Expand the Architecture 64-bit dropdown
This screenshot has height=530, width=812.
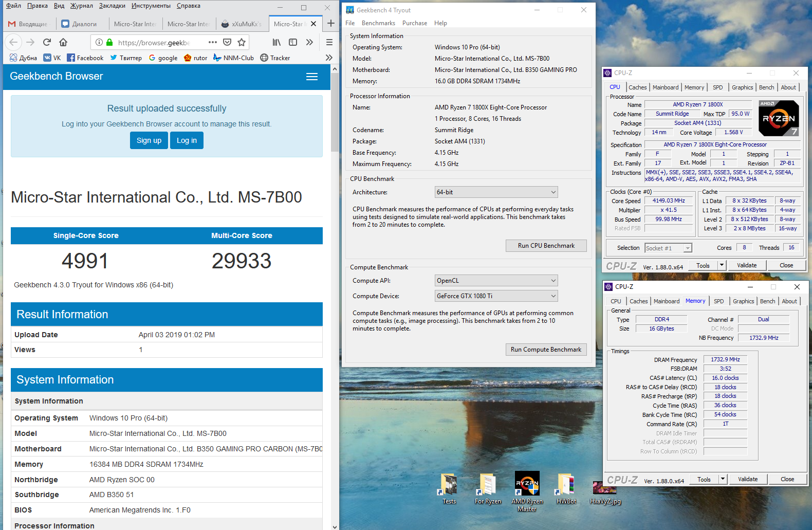(x=496, y=192)
